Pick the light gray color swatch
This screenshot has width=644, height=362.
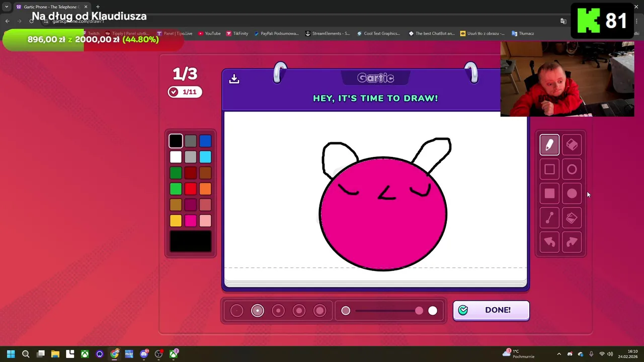[x=190, y=157]
